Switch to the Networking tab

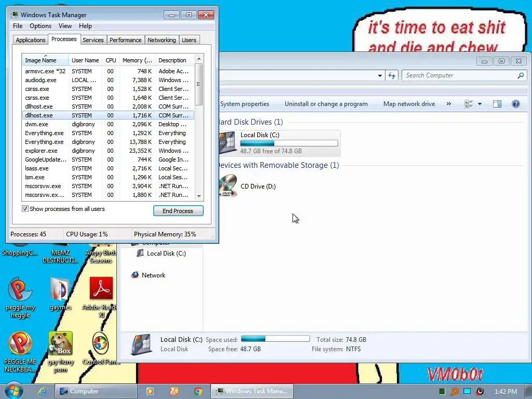tap(162, 40)
